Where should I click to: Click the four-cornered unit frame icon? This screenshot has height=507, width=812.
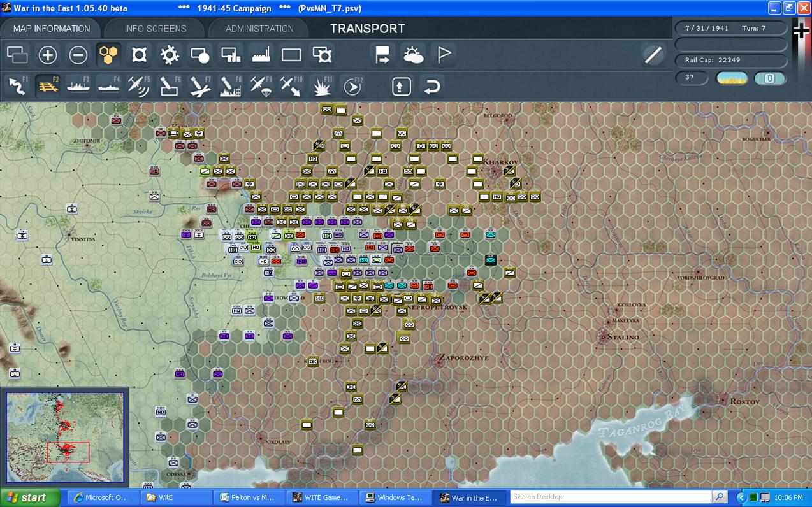[139, 55]
